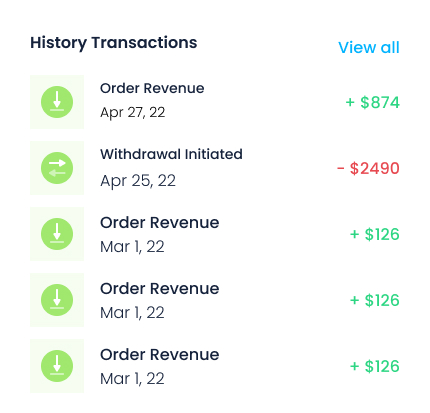Click the last row's Order Revenue title

pyautogui.click(x=160, y=355)
